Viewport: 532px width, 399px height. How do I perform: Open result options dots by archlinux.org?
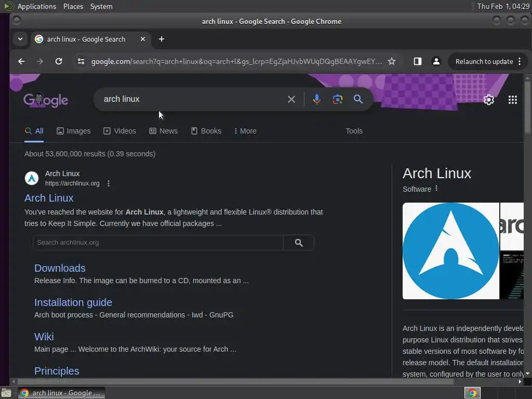pos(109,183)
